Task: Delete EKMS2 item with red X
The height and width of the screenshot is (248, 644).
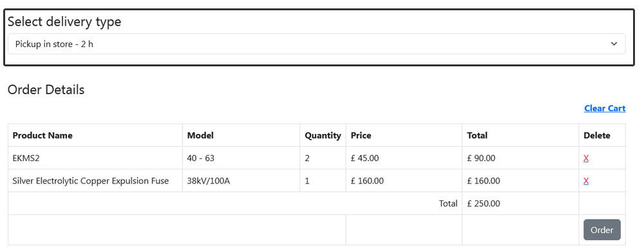Action: click(586, 158)
